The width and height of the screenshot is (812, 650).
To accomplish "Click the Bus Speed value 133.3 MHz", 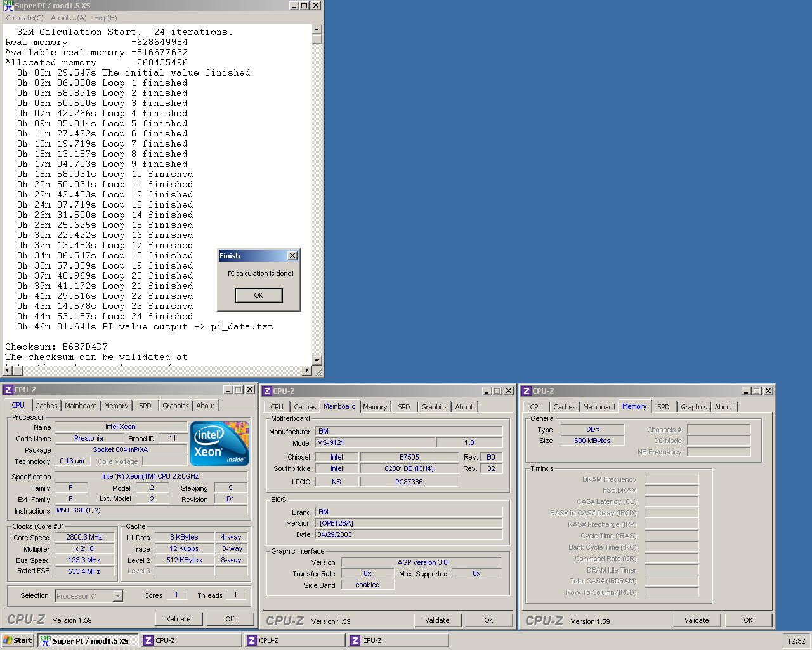I will [x=84, y=560].
